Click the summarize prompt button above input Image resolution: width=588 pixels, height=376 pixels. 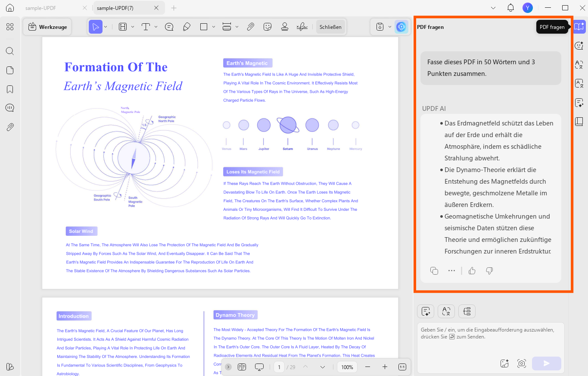[426, 311]
